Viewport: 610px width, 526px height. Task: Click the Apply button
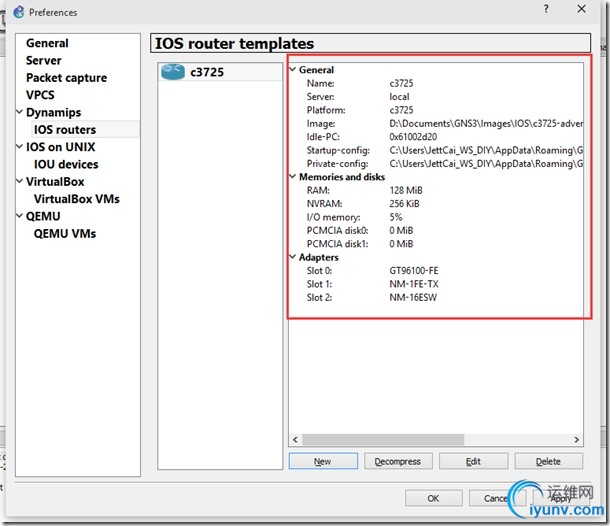pos(560,498)
